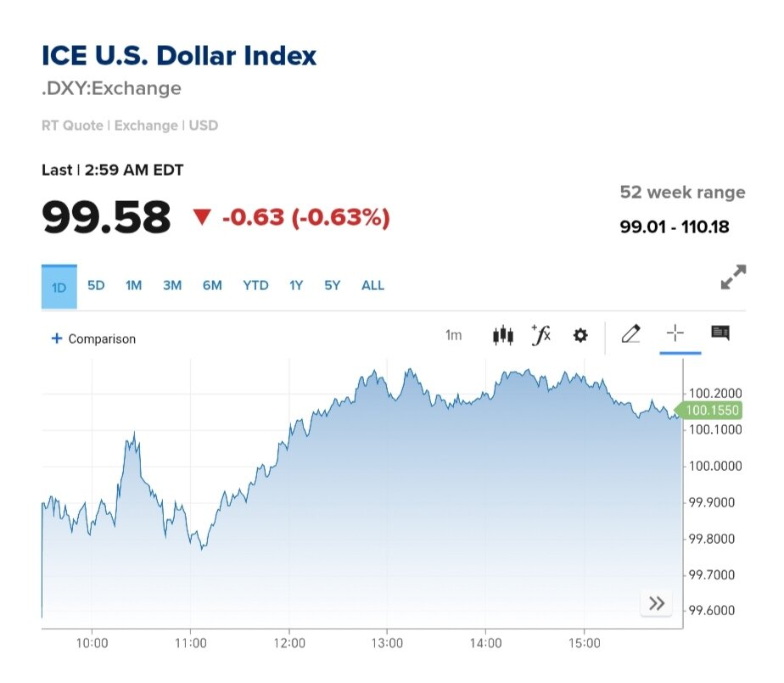Add a comparison symbol with plus icon
The image size is (784, 683).
click(x=57, y=339)
